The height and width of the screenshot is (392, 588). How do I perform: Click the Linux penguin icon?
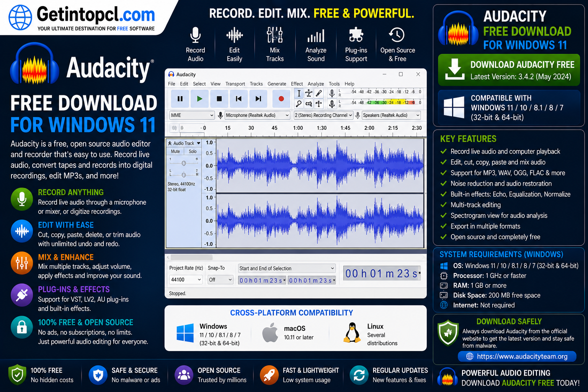coord(352,332)
